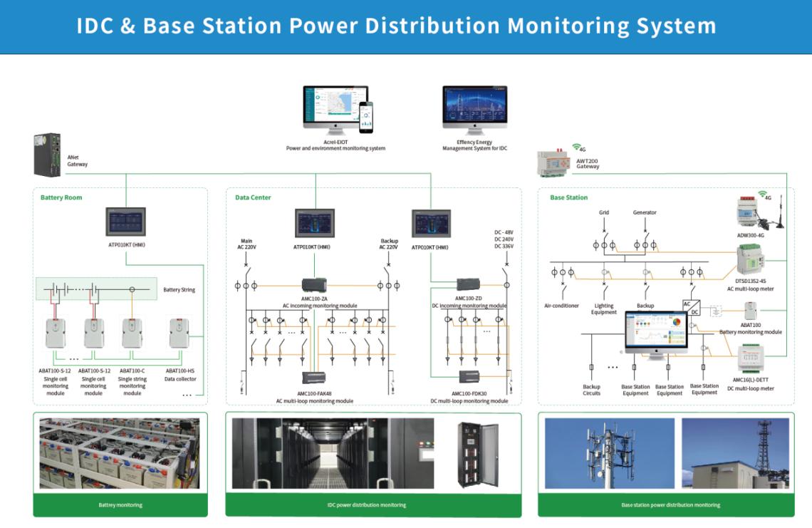Select the AMC100-FDK30 DC multi-loop module
The image size is (812, 528).
tap(469, 377)
